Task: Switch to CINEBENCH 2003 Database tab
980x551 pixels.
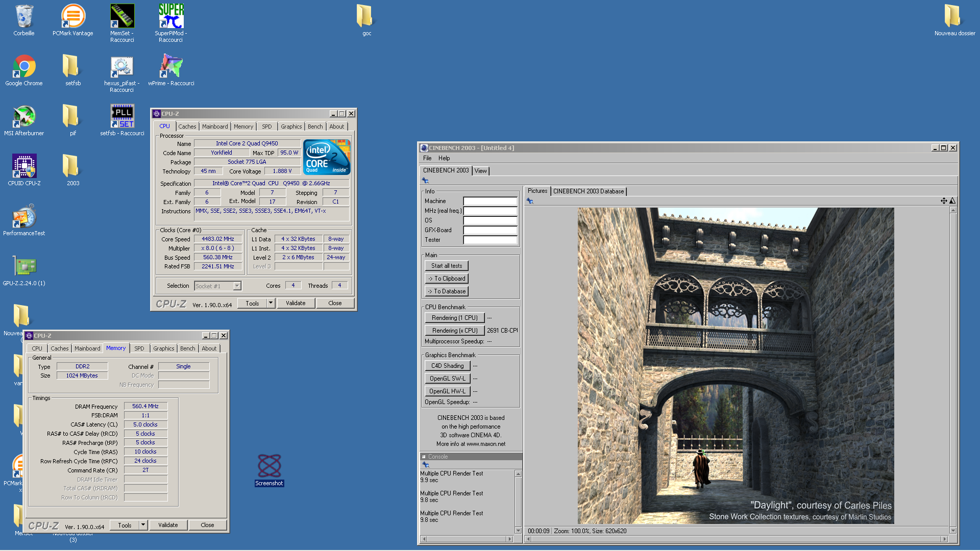Action: pyautogui.click(x=589, y=191)
